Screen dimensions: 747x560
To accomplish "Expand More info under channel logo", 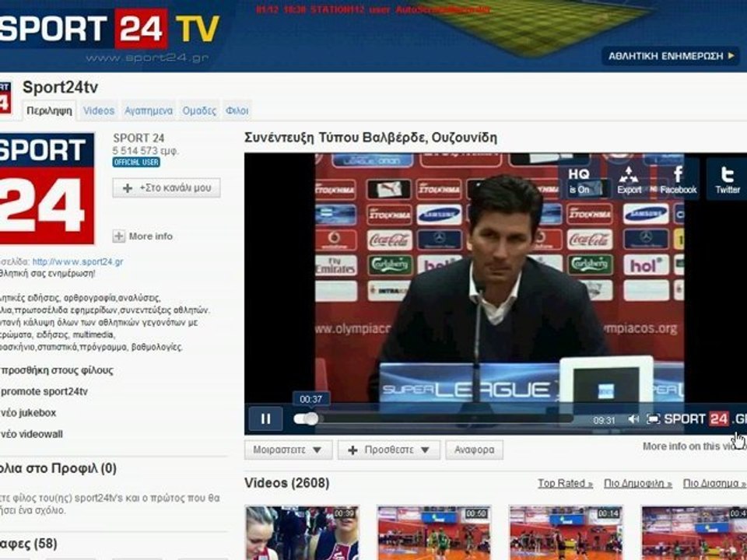I will click(x=143, y=236).
